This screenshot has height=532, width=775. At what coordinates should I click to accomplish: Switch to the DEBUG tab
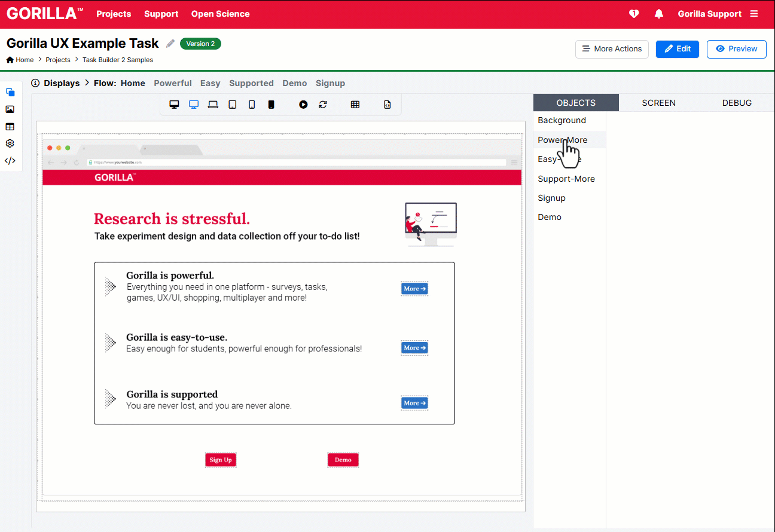[737, 103]
